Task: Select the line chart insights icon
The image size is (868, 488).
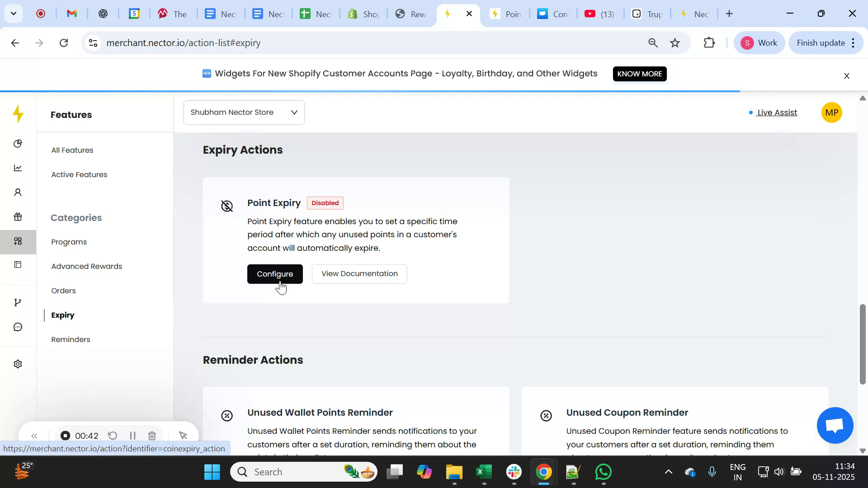Action: 18,168
